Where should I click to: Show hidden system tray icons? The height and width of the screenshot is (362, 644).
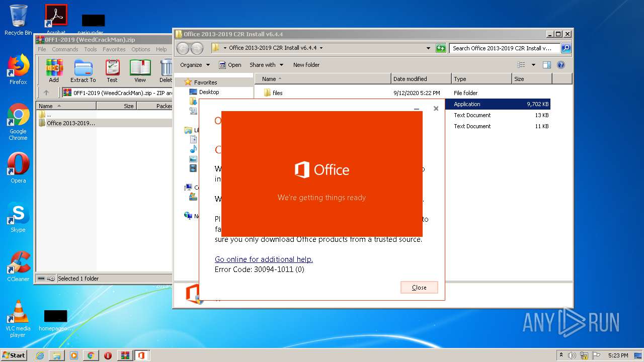561,355
